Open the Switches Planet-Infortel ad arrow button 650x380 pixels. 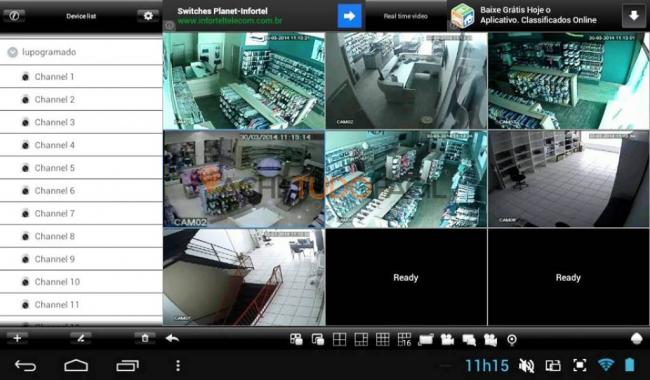pyautogui.click(x=349, y=16)
